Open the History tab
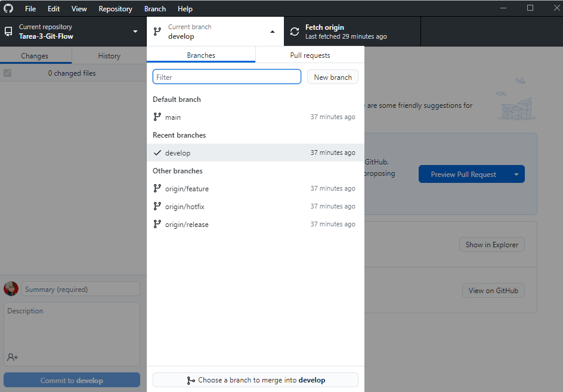 [x=109, y=56]
